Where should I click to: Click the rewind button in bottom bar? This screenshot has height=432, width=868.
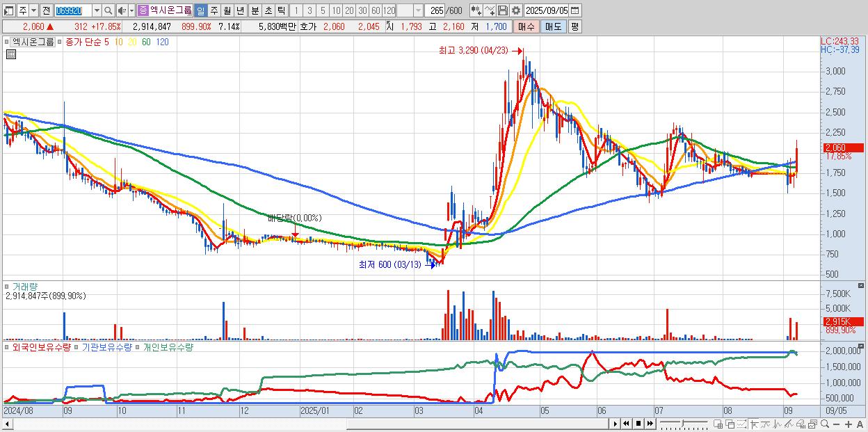click(626, 424)
